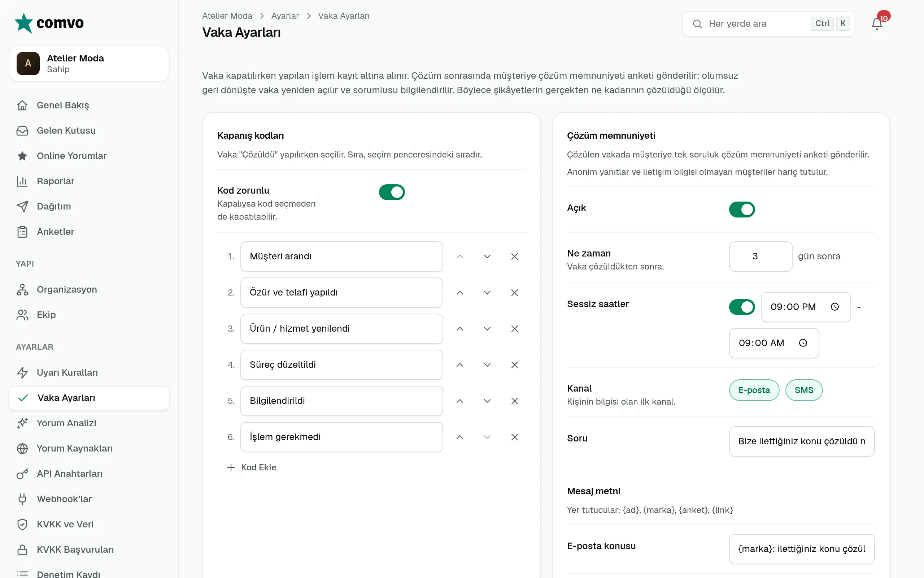
Task: Click the "Her yerde ara" search box
Action: 768,24
